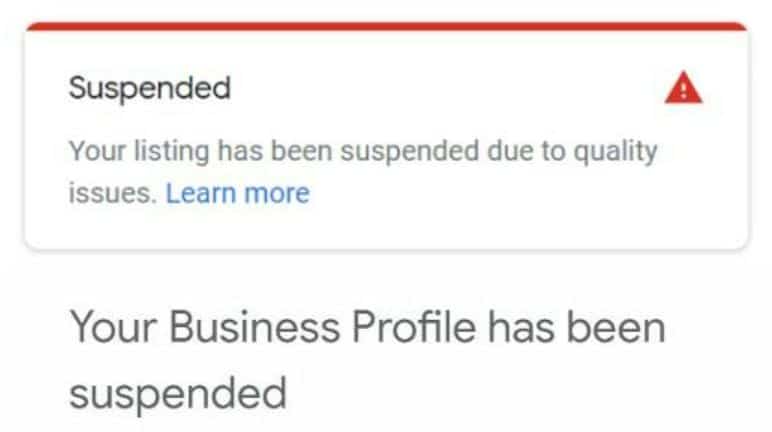Click the large 'suspended' word in the heading
This screenshot has width=772, height=432.
click(177, 393)
